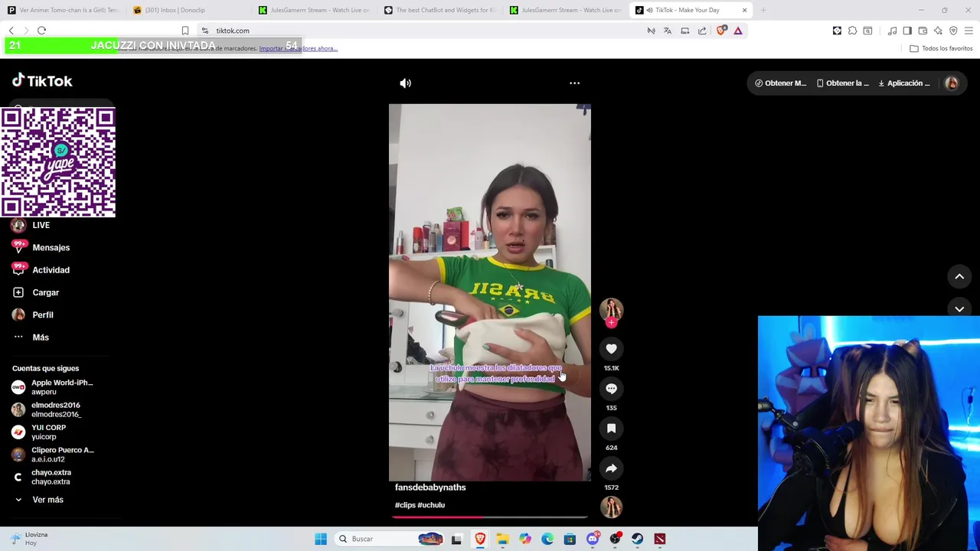
Task: Switch to the best ChatBot and Widgets tab
Action: tap(439, 10)
